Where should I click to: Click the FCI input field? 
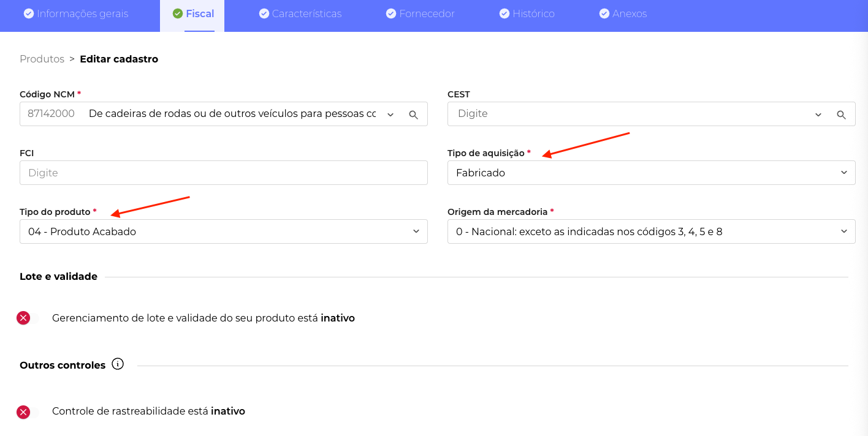223,173
